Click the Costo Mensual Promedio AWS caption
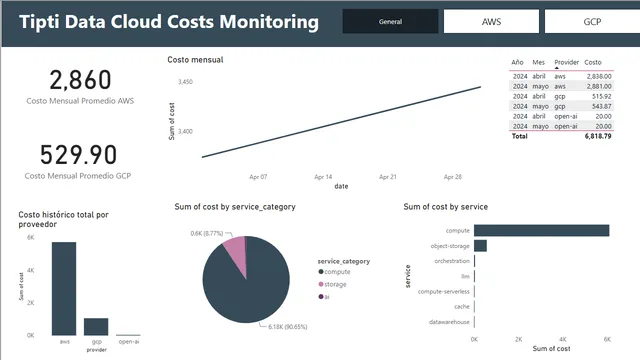This screenshot has width=640, height=360. (x=80, y=101)
